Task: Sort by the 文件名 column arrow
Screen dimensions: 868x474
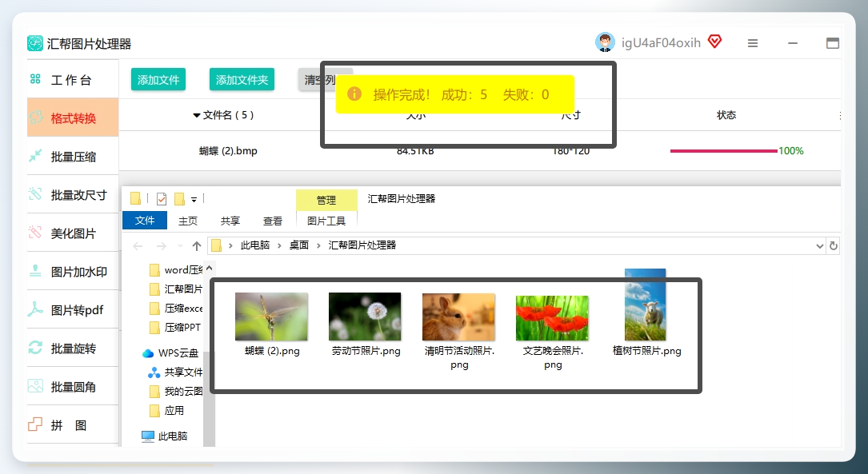Action: 196,115
